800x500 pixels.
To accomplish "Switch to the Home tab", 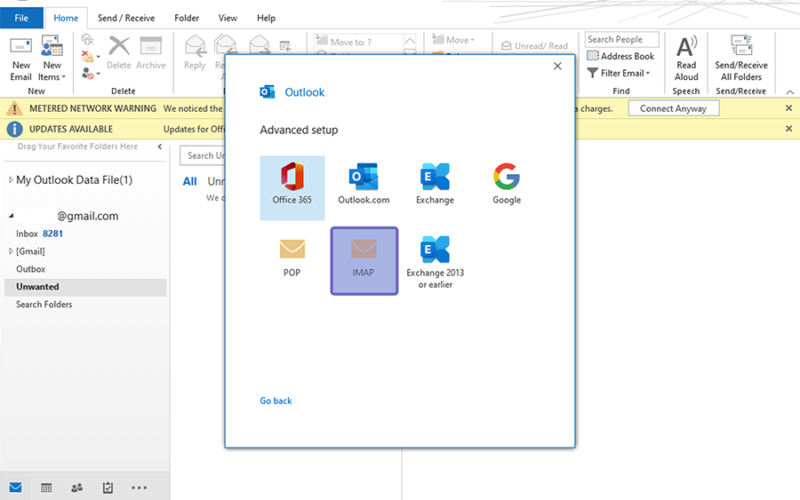I will point(66,18).
